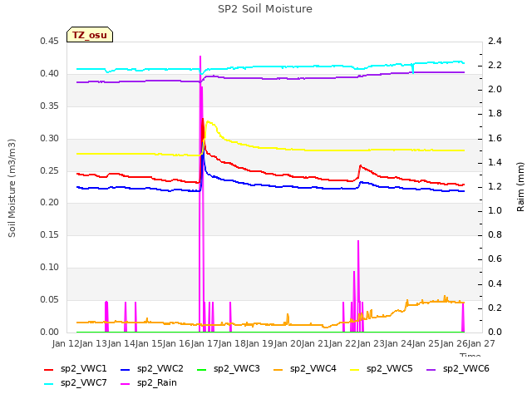The width and height of the screenshot is (532, 399).
Task: Click the Jan 20 x-axis tick label
Action: [x=288, y=343]
